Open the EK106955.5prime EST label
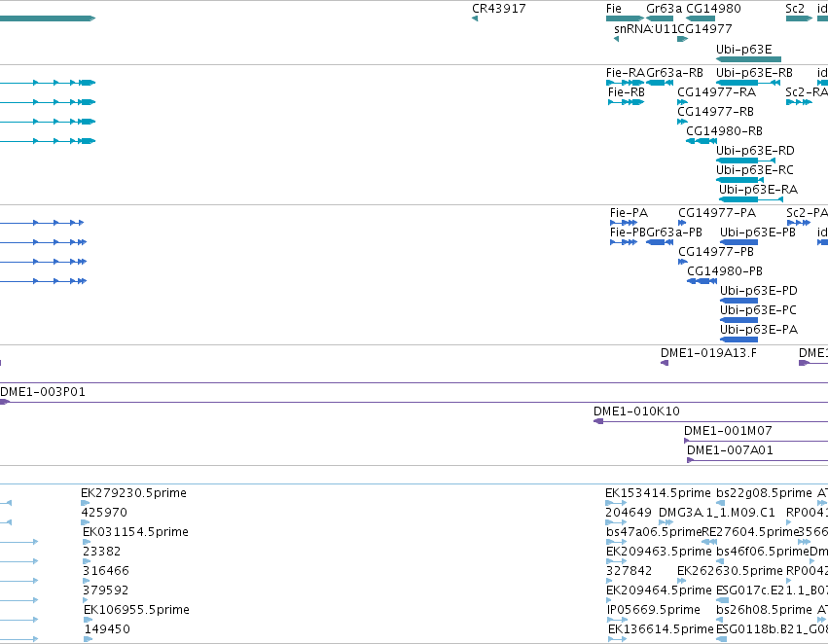Screen dimensions: 828x644 coord(136,611)
